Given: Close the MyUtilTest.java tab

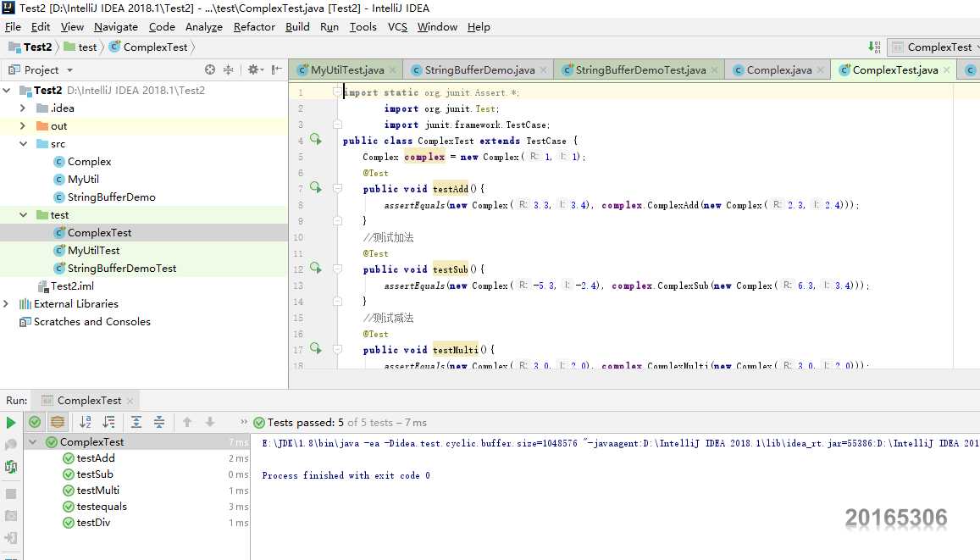Looking at the screenshot, I should click(392, 70).
